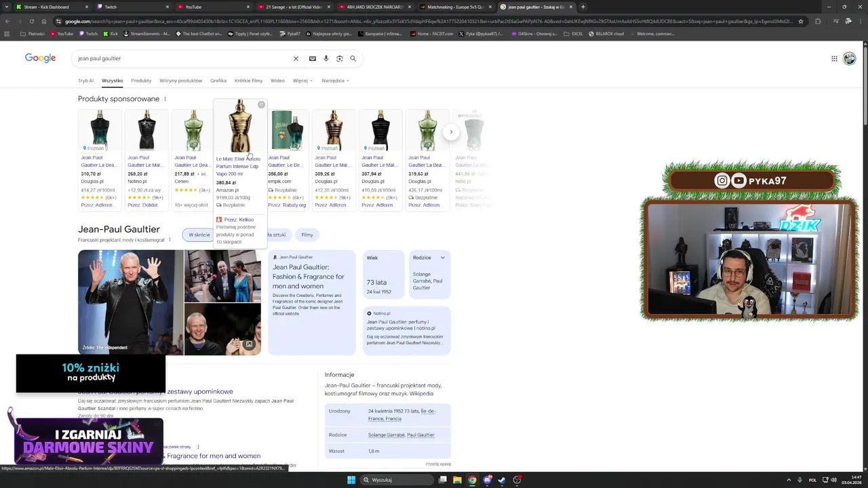
Task: Show next sponsored products with arrow
Action: [451, 132]
